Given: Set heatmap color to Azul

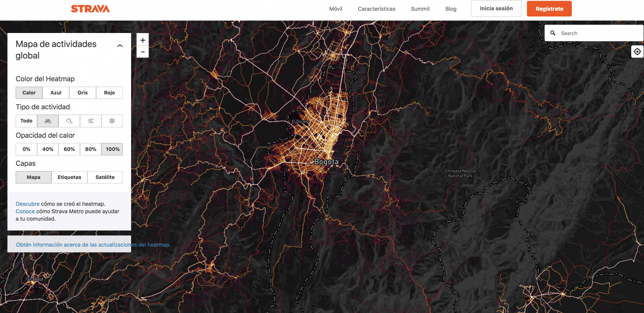Looking at the screenshot, I should 56,93.
